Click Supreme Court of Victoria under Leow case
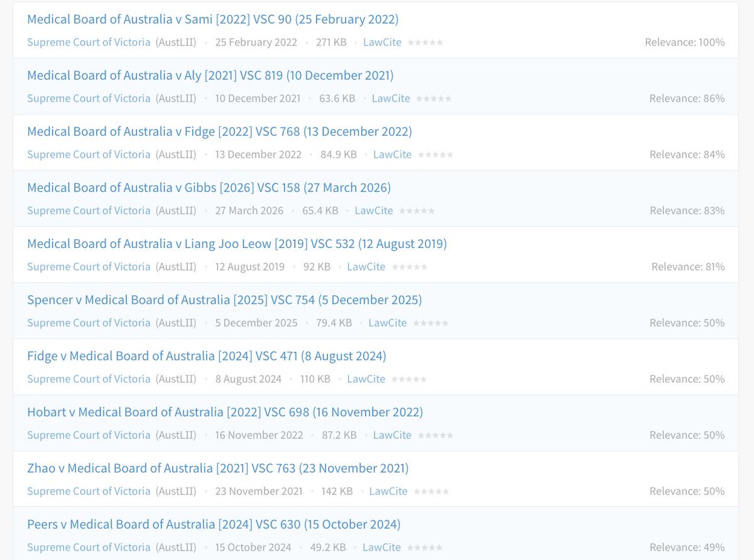754x560 pixels. pos(89,266)
